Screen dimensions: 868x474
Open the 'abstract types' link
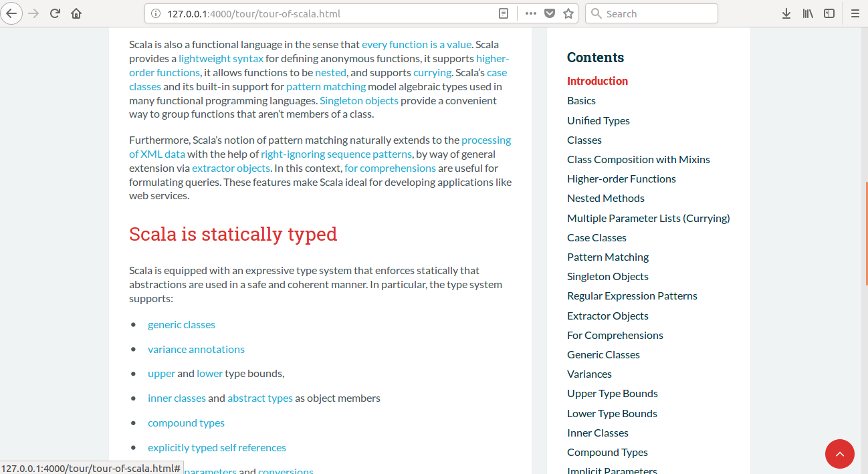(x=260, y=398)
